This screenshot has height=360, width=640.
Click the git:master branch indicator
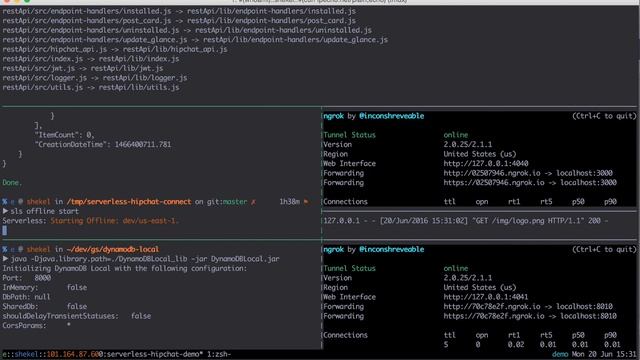227,202
